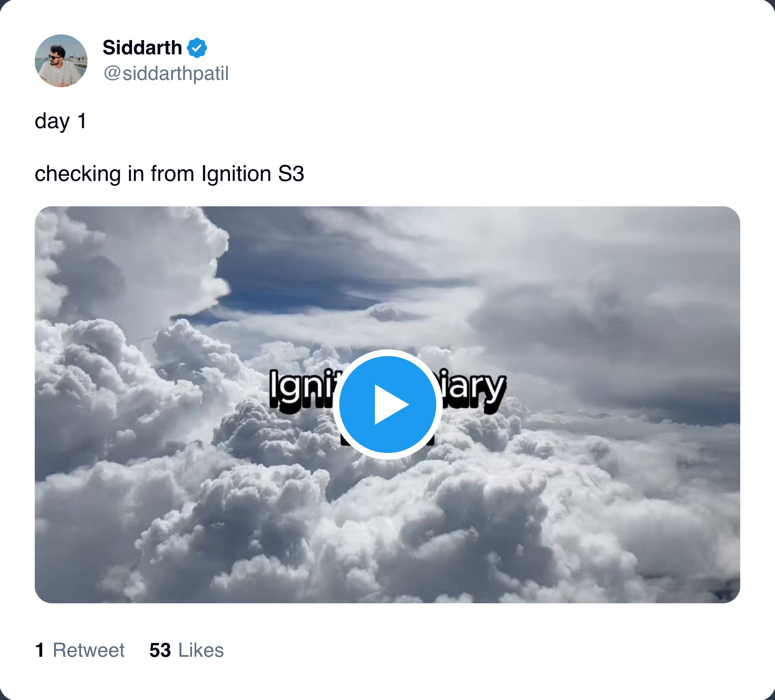775x700 pixels.
Task: Visit the @siddarthpatil handle link
Action: (166, 73)
